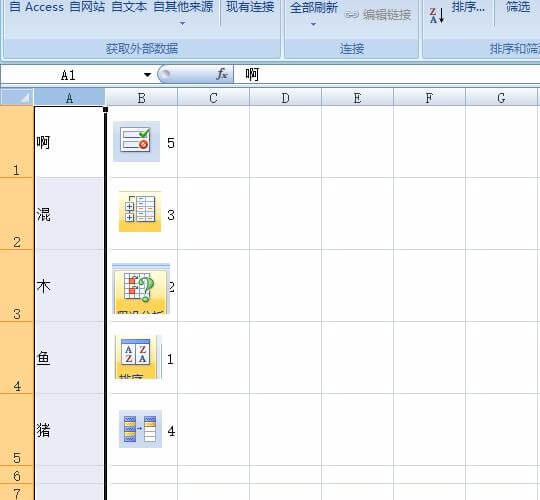
Task: Open the 排序... dialog button
Action: pyautogui.click(x=468, y=7)
